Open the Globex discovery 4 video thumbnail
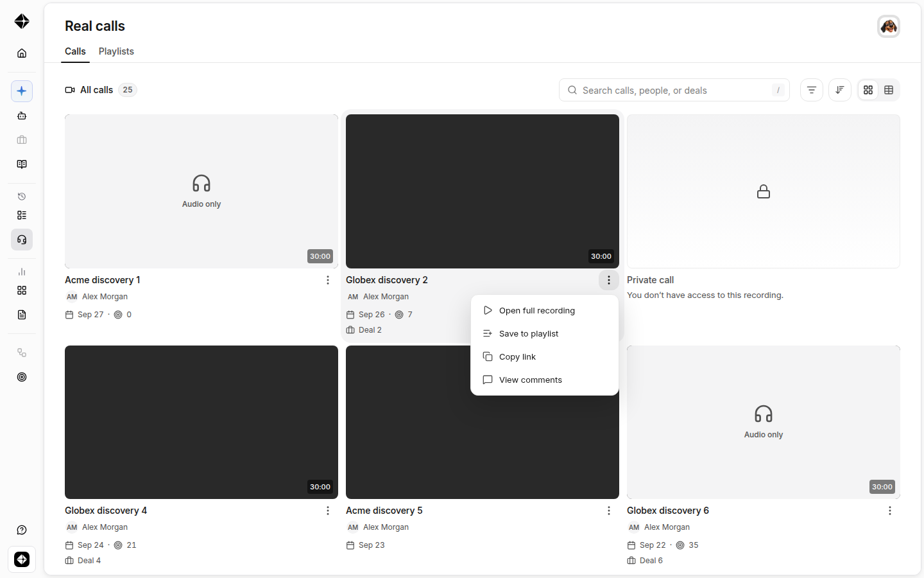This screenshot has width=924, height=578. 201,422
